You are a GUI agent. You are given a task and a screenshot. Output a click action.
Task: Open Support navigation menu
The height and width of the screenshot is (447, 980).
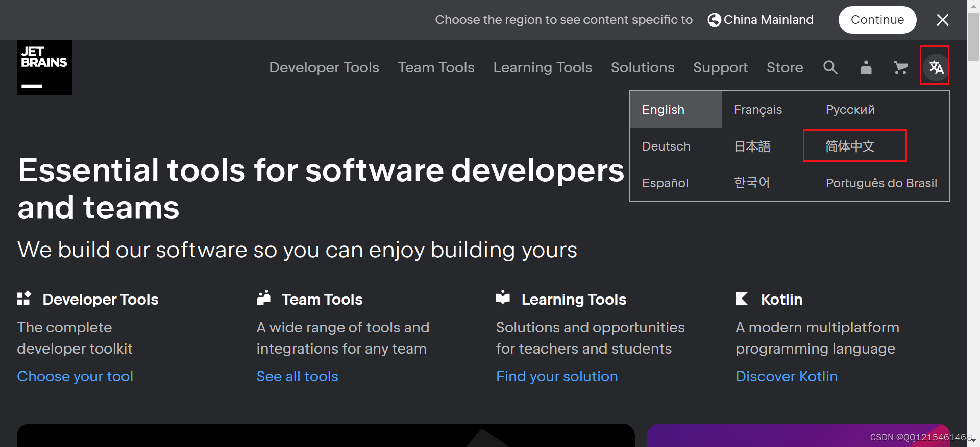pos(720,67)
